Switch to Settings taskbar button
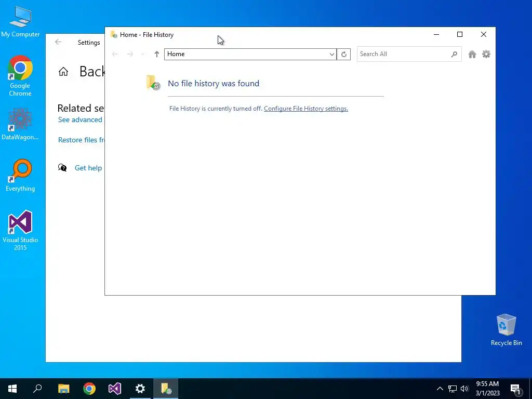Image resolution: width=532 pixels, height=399 pixels. 140,389
